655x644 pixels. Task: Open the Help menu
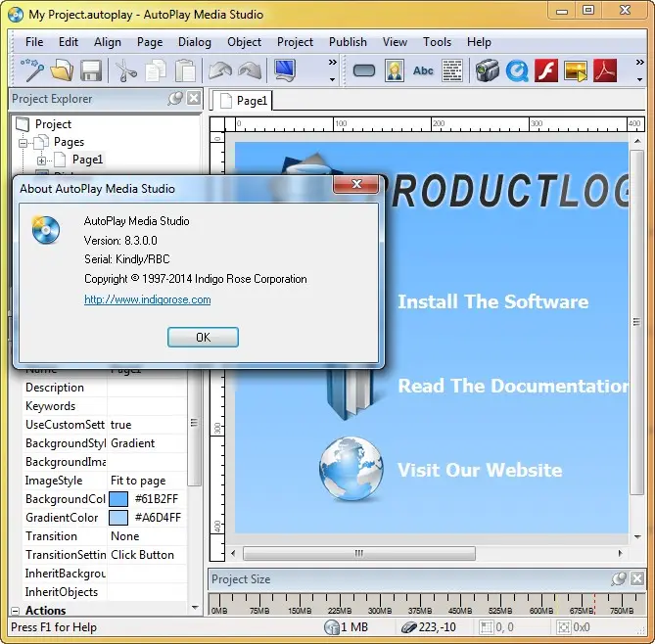pyautogui.click(x=479, y=42)
